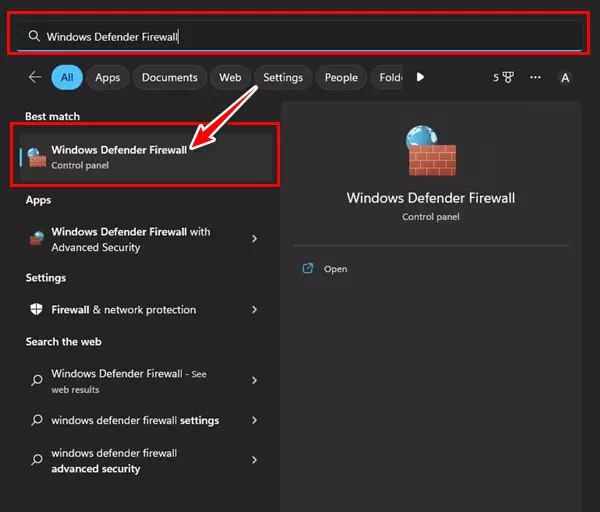Click the 'Best match' section heading
Image resolution: width=600 pixels, height=512 pixels.
52,116
